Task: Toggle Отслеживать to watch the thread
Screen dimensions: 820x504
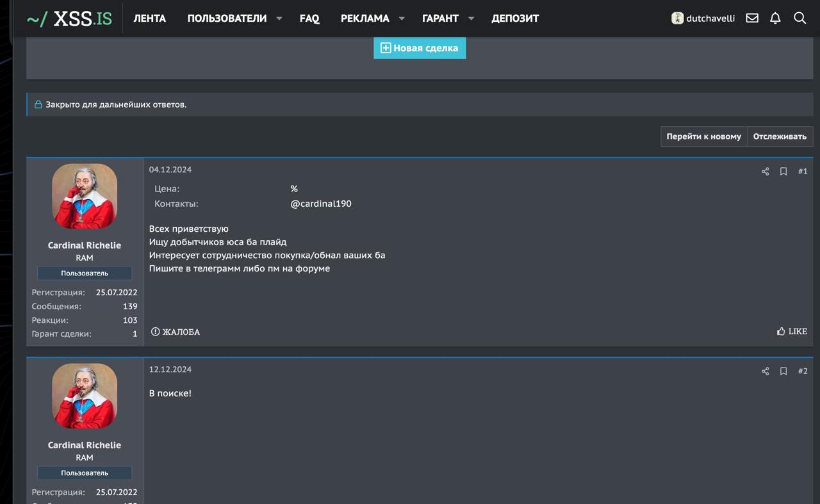Action: tap(780, 136)
